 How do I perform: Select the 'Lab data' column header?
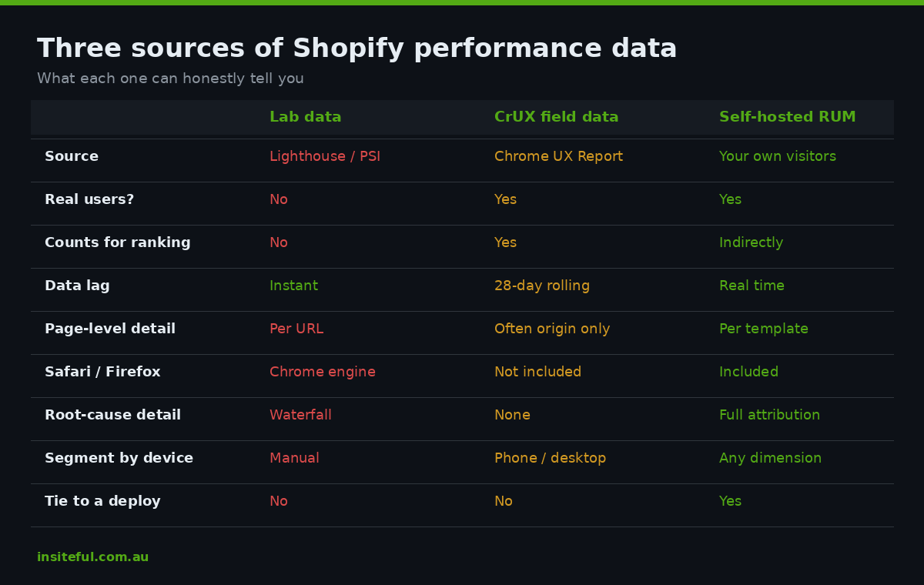(x=305, y=117)
